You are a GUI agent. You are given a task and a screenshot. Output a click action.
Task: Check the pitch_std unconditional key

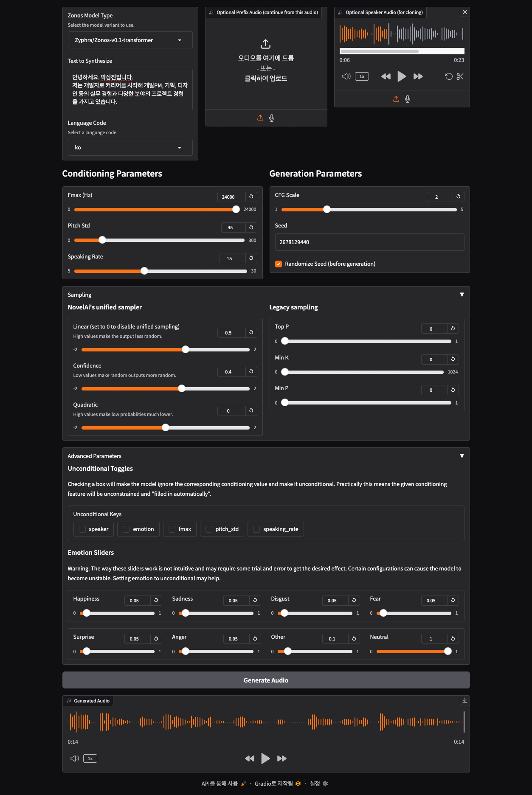pyautogui.click(x=209, y=529)
